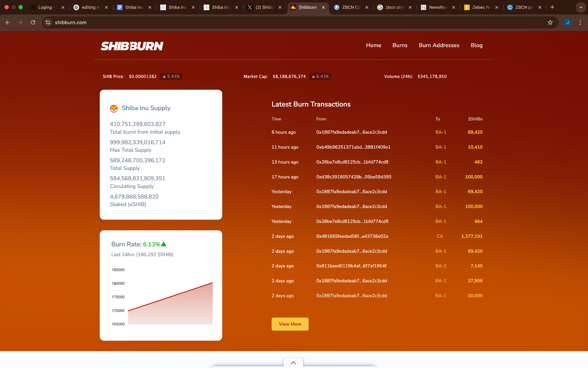Viewport: 588px width, 368px height.
Task: Click the browser forward arrow
Action: [20, 22]
